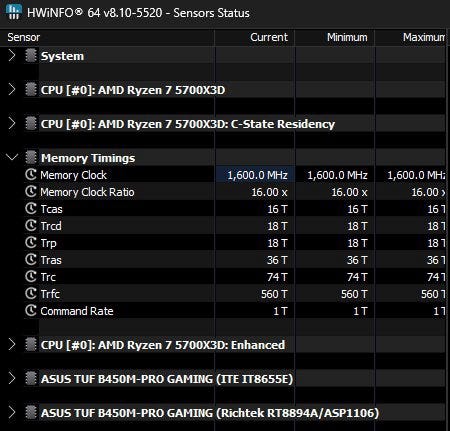Screen dimensions: 450x431
Task: Click the HWiNFO app icon in title bar
Action: click(x=14, y=12)
